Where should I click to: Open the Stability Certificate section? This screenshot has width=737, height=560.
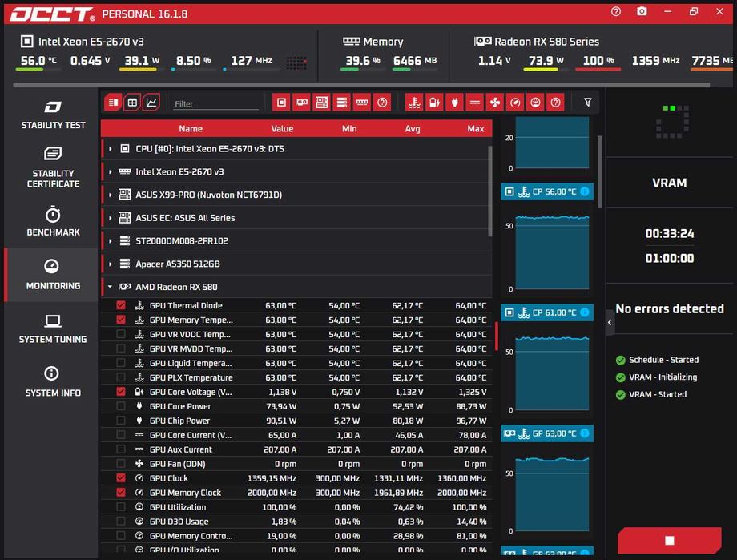click(53, 167)
